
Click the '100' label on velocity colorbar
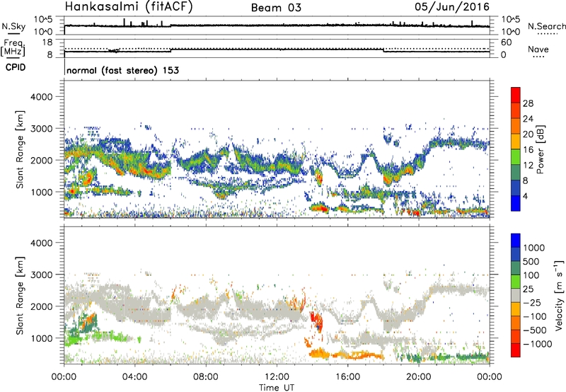[531, 275]
